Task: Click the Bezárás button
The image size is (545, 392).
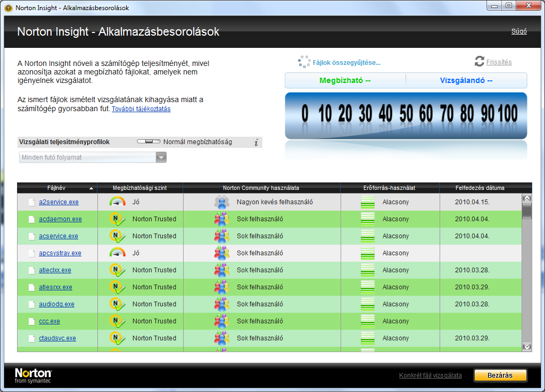Action: tap(500, 376)
